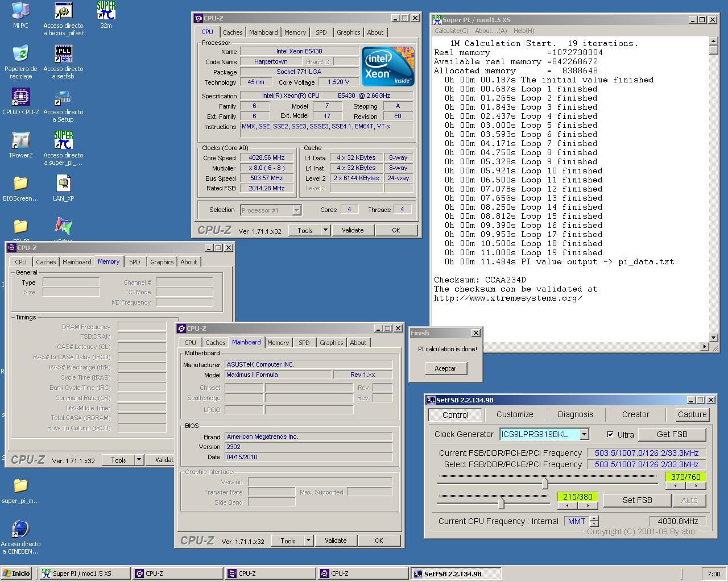Increase the CPU Frequency MMT spinner
This screenshot has width=728, height=582.
pos(594,518)
